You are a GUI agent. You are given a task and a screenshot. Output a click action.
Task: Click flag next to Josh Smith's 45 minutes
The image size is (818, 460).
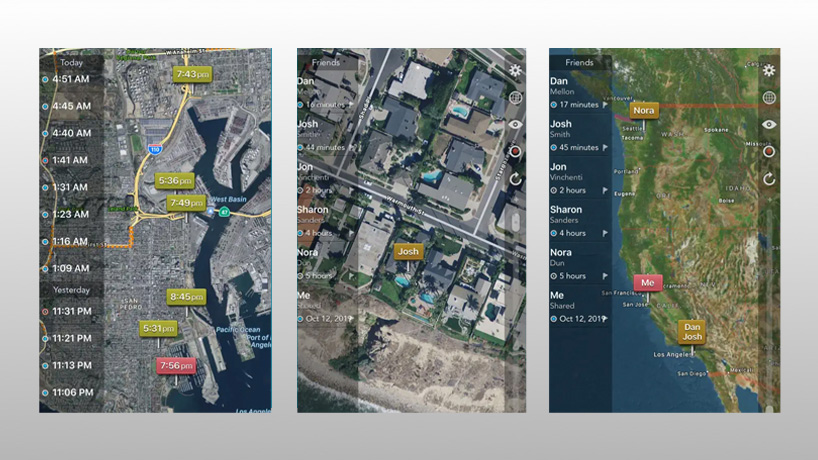tap(605, 147)
